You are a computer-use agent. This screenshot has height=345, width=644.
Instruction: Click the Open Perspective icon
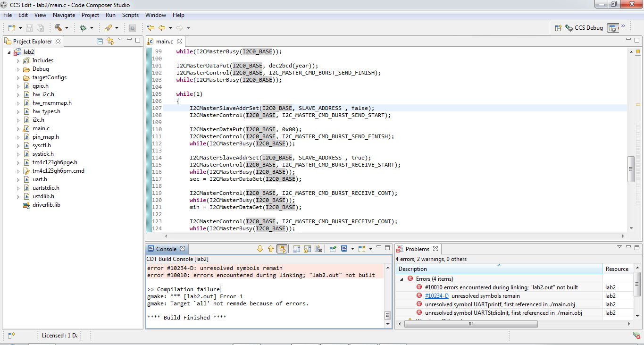click(558, 28)
